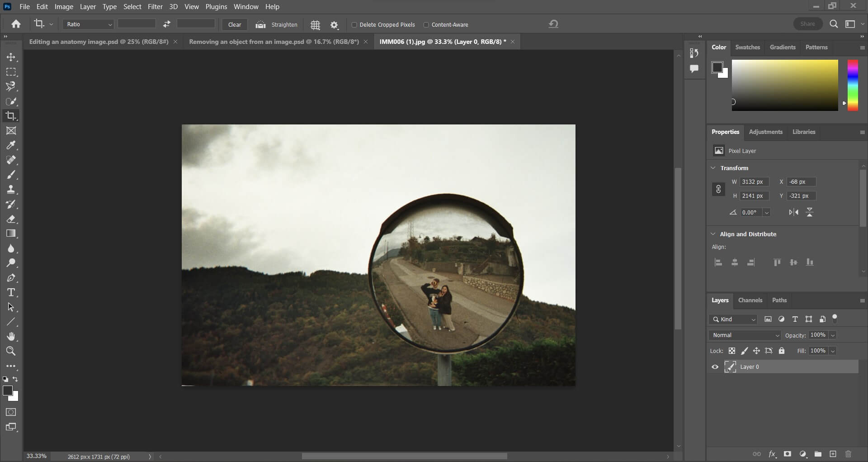The image size is (868, 462).
Task: Select the Brush tool
Action: point(11,175)
